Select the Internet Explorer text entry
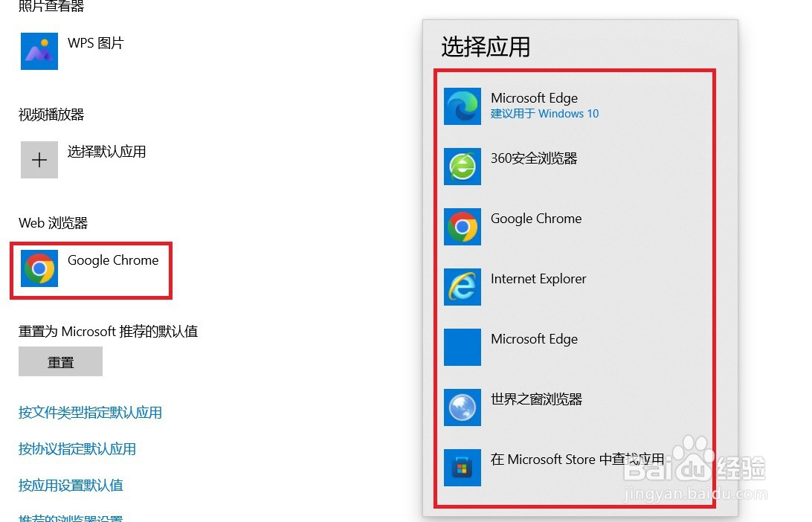 538,279
